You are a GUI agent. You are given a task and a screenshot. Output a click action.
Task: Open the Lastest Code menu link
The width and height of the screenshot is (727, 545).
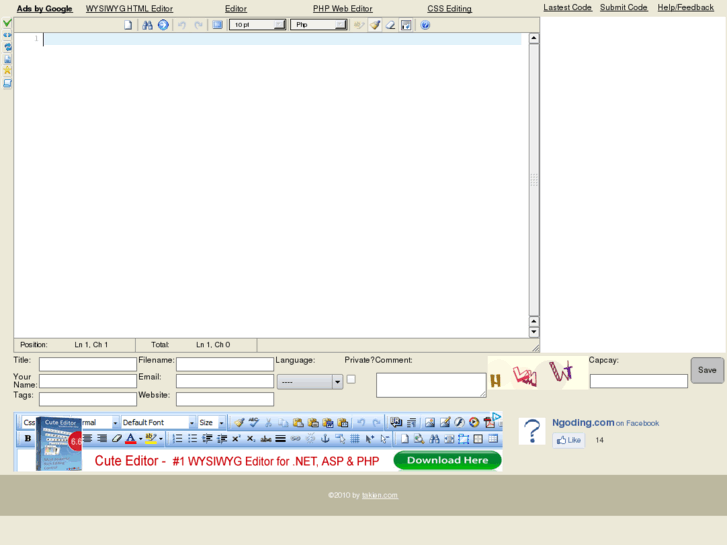[x=567, y=7]
